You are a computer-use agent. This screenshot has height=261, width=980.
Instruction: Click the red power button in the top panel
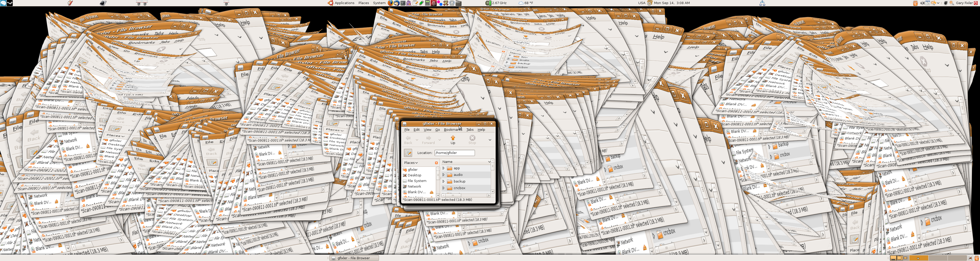976,3
